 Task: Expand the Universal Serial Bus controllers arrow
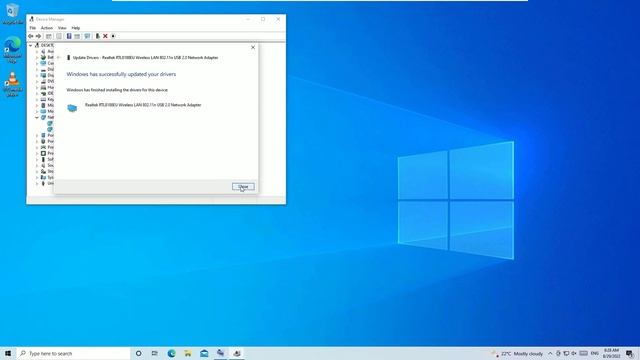(x=37, y=184)
